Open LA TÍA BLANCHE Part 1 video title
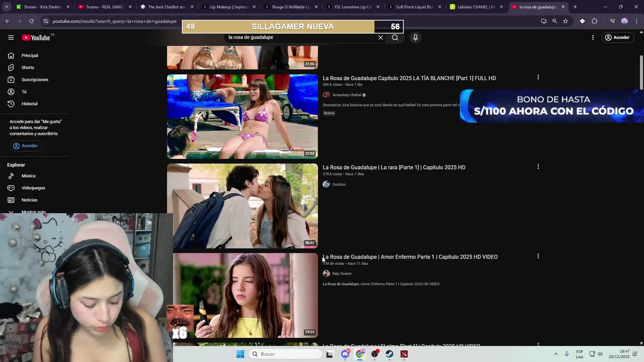 coord(409,78)
